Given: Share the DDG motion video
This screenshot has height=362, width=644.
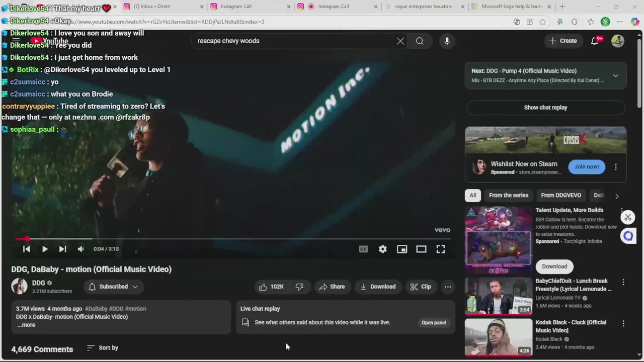Looking at the screenshot, I should [332, 287].
